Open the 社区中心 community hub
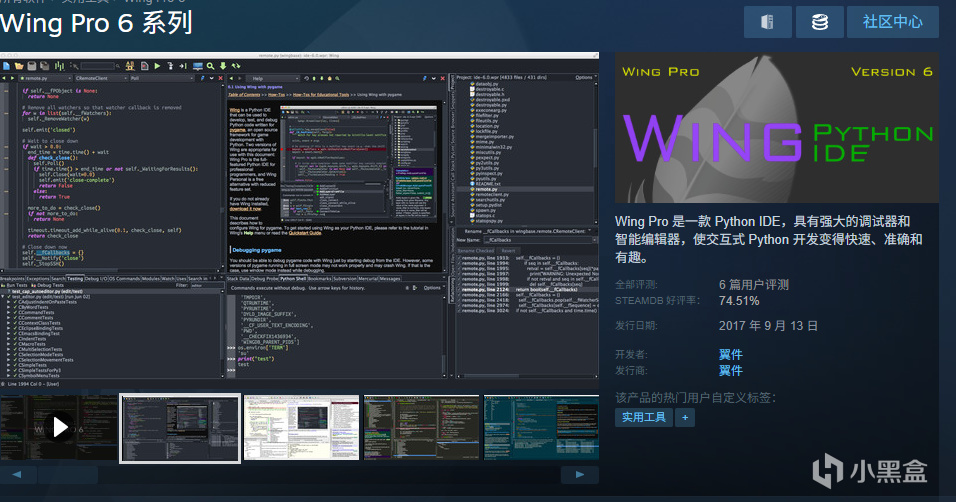Viewport: 956px width, 502px height. point(893,22)
